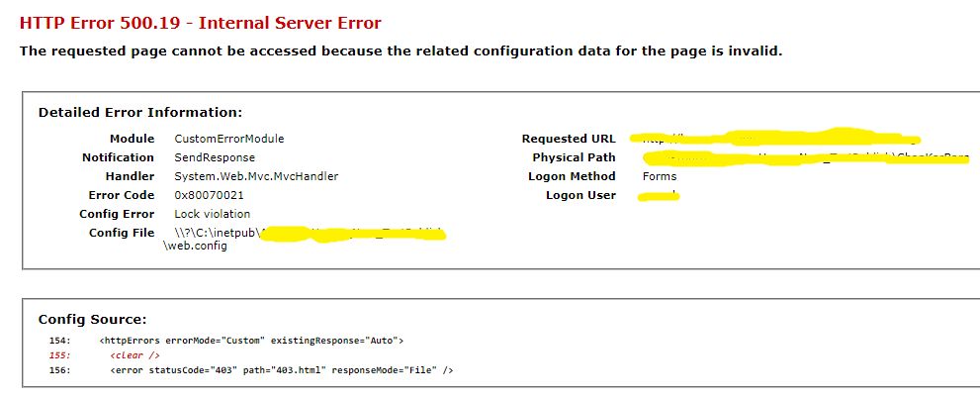980x399 pixels.
Task: Select the Lock violation text
Action: pos(212,214)
